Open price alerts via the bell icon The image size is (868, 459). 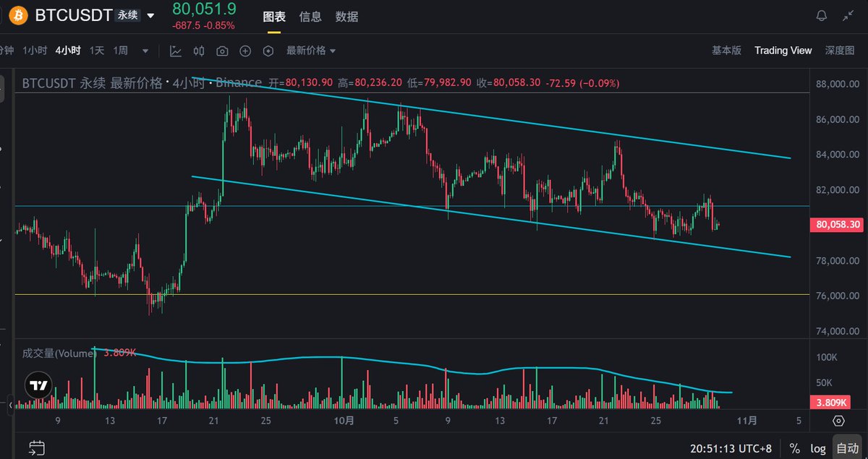coord(821,16)
